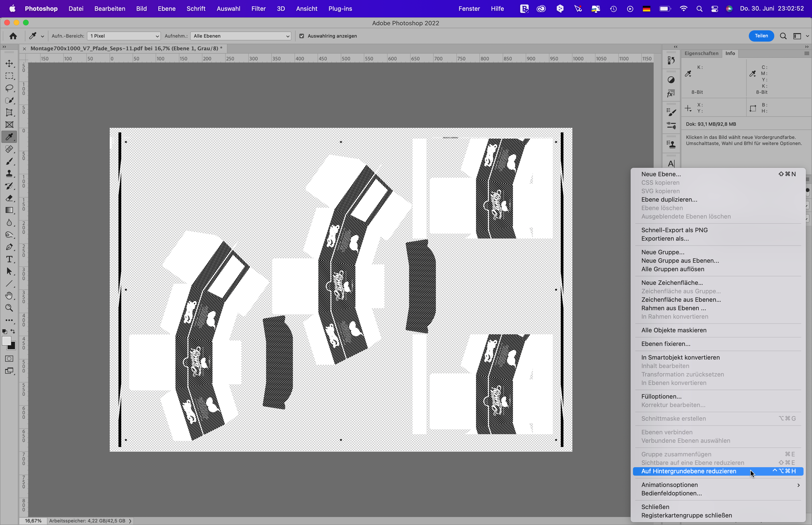The width and height of the screenshot is (812, 525).
Task: Reset default foreground and background colors
Action: (x=4, y=331)
